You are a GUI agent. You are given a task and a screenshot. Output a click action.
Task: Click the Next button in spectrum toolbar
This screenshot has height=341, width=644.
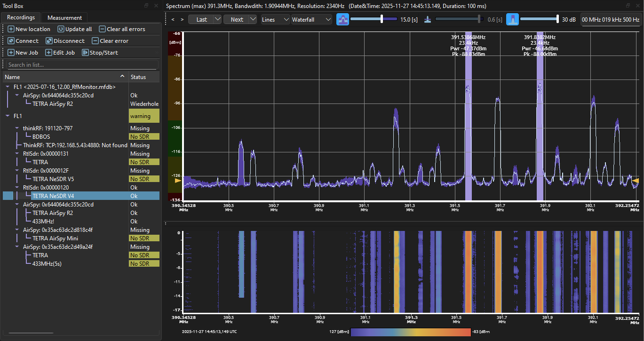point(237,19)
